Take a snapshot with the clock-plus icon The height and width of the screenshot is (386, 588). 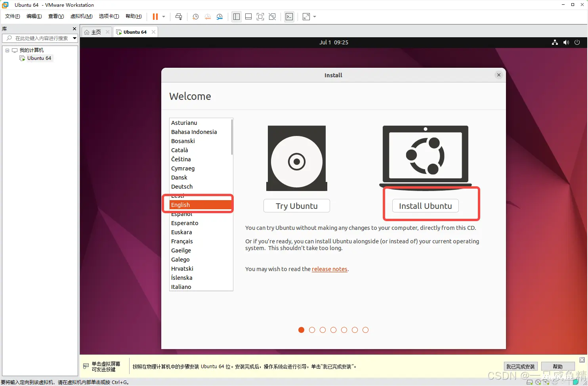(195, 17)
